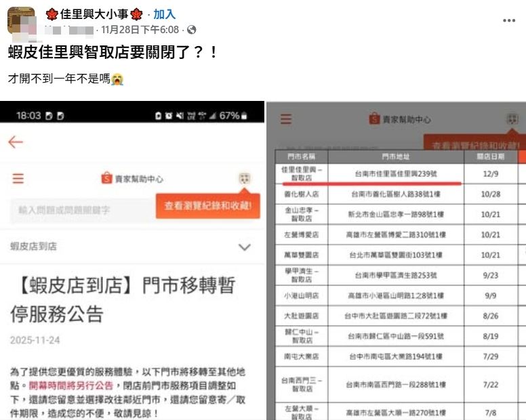Click battery 67% indicator in phone status bar

click(233, 116)
